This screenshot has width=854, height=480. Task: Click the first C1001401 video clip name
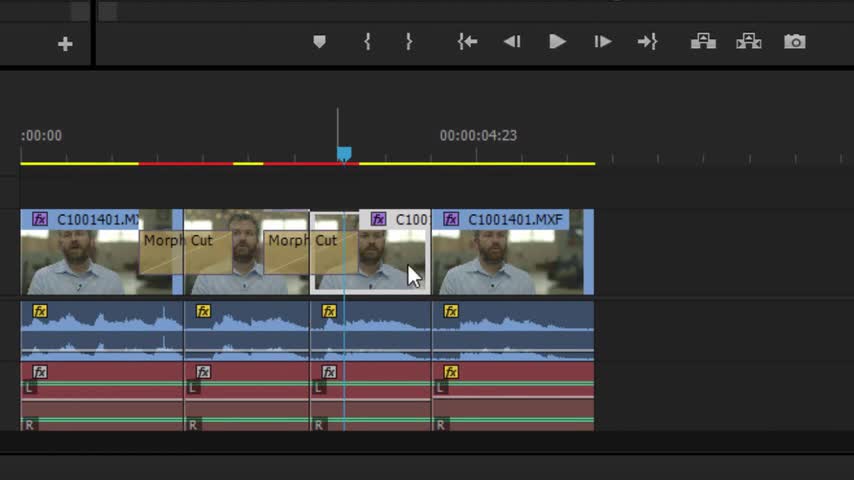97,220
